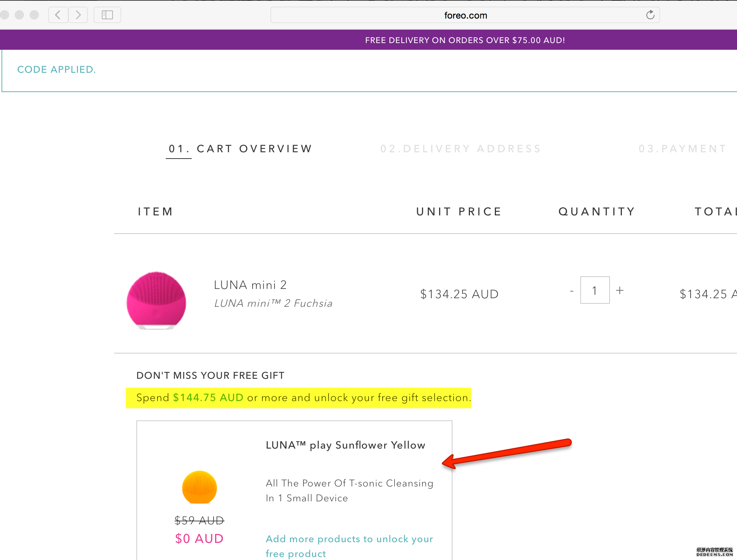This screenshot has width=737, height=560.
Task: Click the struck-through $59 AUD price
Action: (199, 520)
